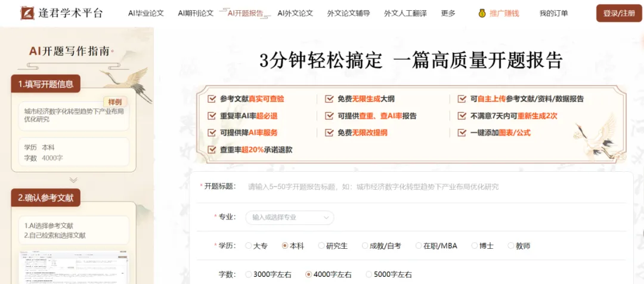Click the 样例 tag in guide
Image resolution: width=644 pixels, height=284 pixels.
click(x=115, y=102)
